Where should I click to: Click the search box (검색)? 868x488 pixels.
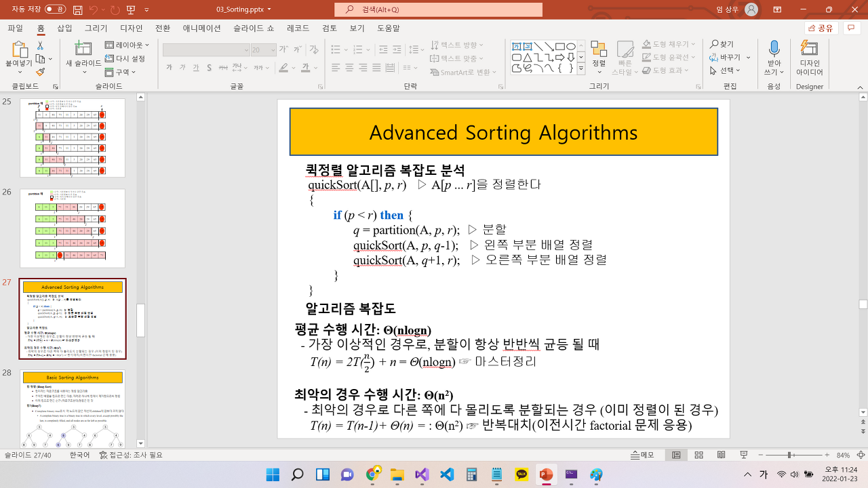pyautogui.click(x=438, y=9)
